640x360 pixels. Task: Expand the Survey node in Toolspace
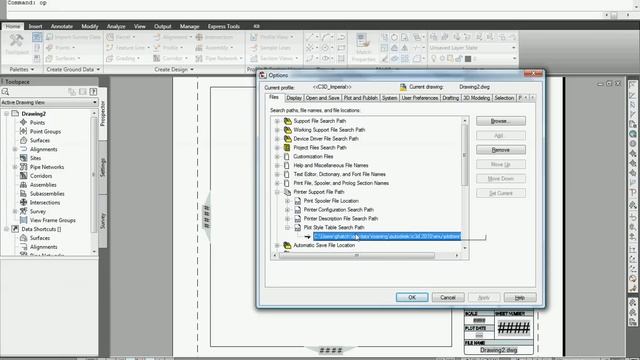coord(15,211)
